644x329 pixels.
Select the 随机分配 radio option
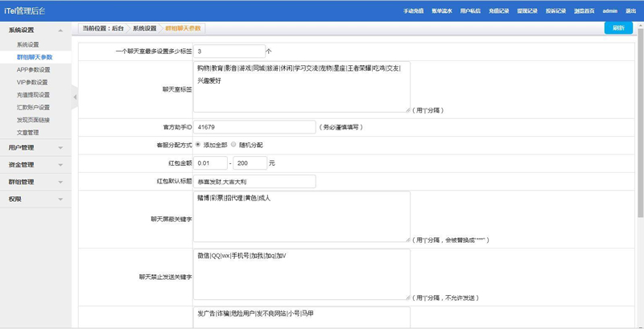click(233, 145)
